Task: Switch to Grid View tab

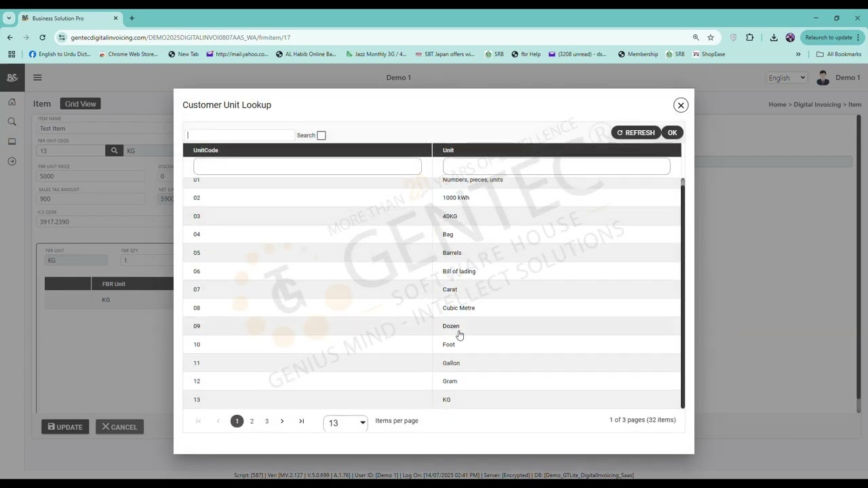Action: click(81, 104)
